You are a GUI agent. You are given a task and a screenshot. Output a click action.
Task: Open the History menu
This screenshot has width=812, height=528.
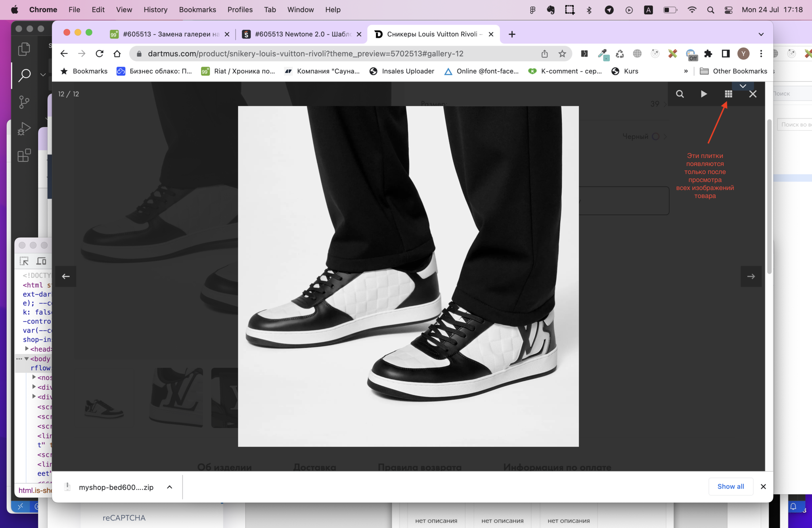point(155,10)
